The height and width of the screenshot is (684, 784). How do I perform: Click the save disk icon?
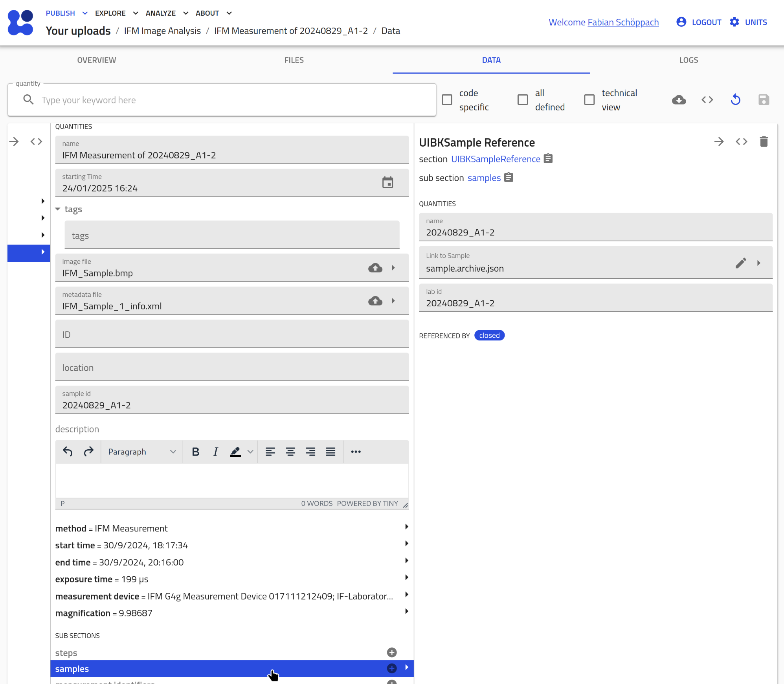[763, 100]
